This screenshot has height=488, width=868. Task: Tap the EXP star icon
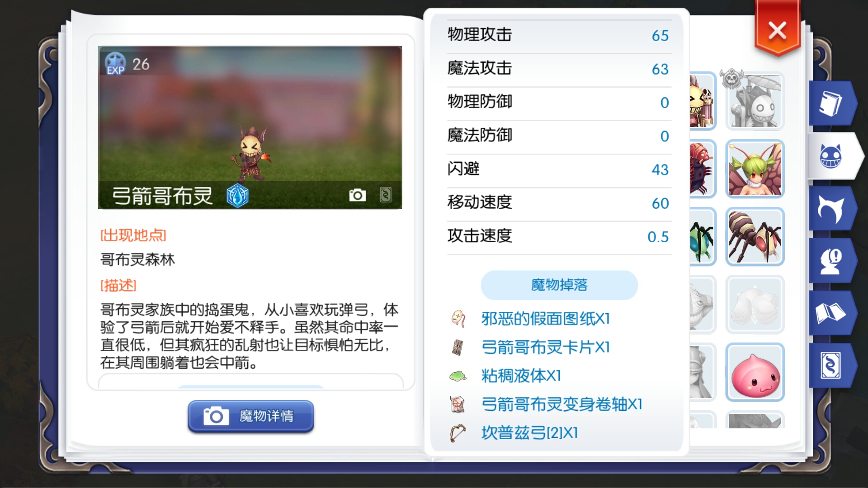pyautogui.click(x=115, y=64)
